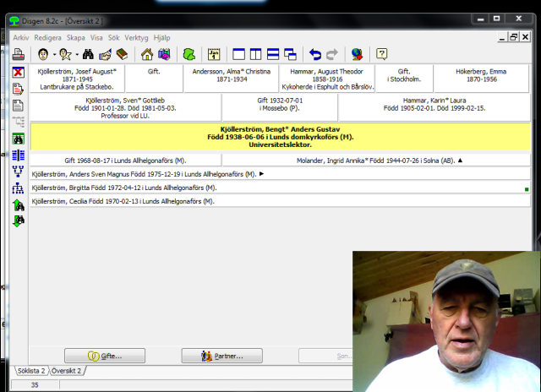Open the Arkiv menu
Image resolution: width=541 pixels, height=392 pixels.
point(21,38)
